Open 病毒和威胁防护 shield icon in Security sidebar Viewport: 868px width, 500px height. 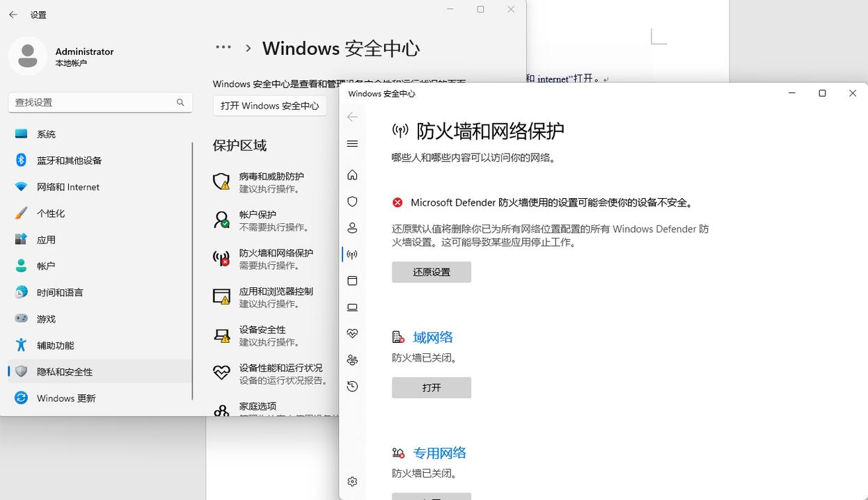point(352,201)
